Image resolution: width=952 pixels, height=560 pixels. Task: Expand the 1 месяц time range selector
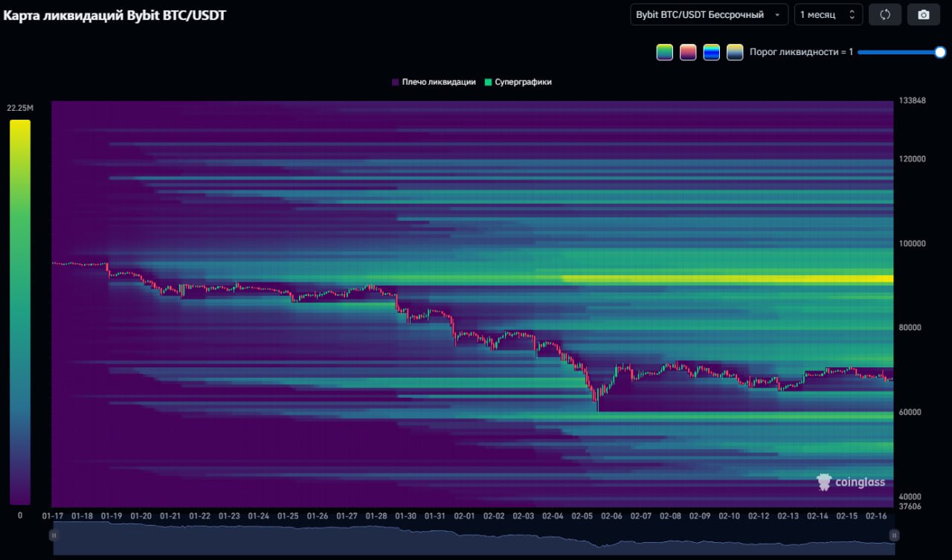click(828, 15)
